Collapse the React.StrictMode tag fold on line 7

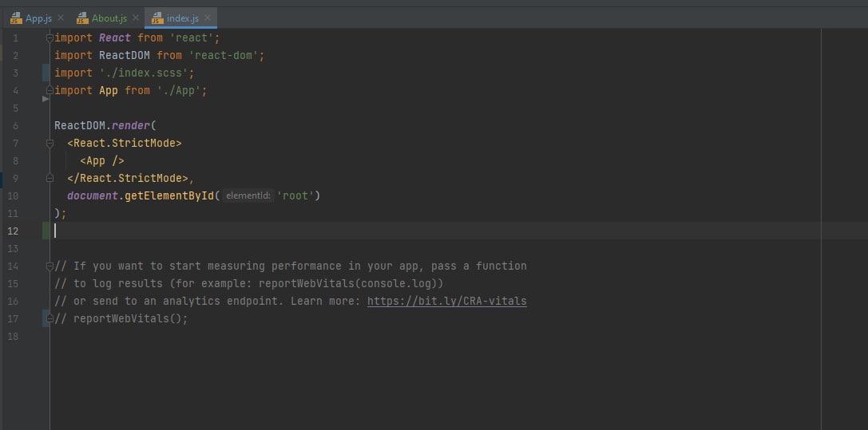pos(50,143)
